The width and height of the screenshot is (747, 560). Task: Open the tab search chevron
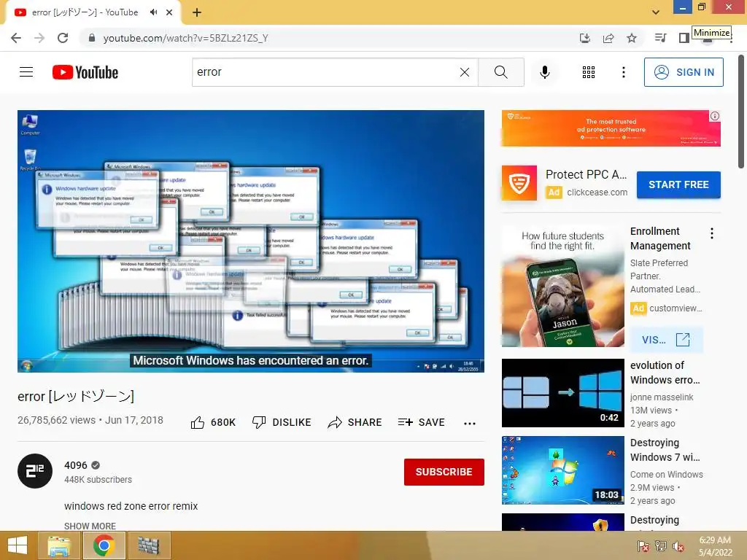point(656,12)
